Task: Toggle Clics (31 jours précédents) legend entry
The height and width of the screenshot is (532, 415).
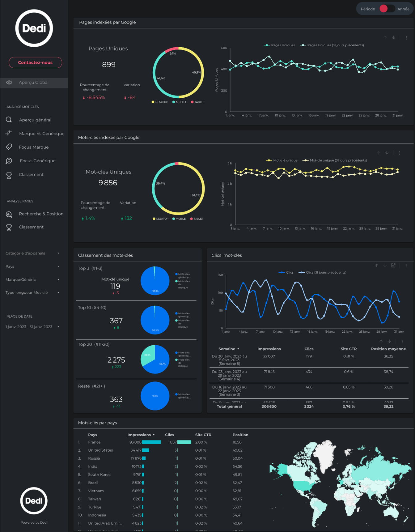Action: click(322, 272)
